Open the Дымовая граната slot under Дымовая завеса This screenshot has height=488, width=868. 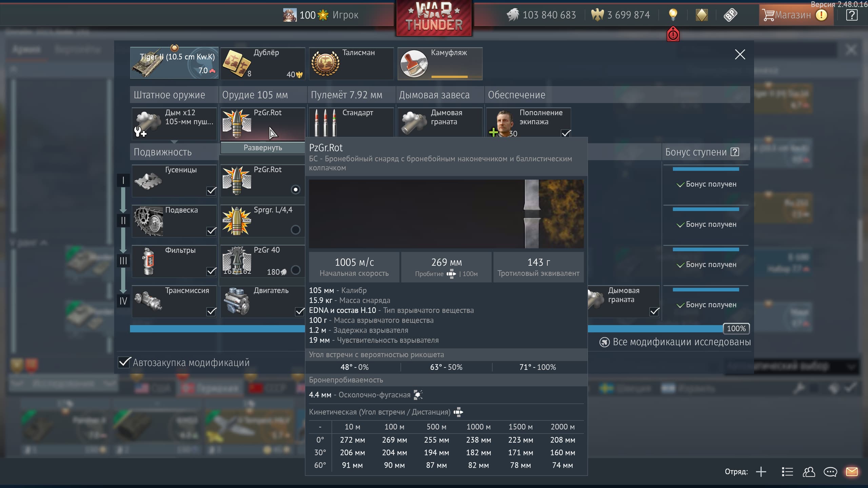[x=440, y=122]
